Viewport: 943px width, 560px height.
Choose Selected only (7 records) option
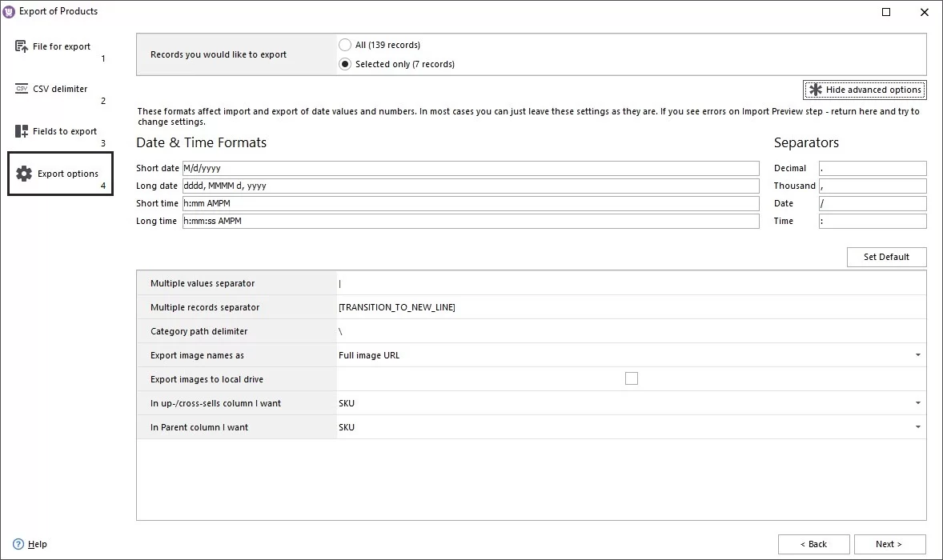pos(344,63)
